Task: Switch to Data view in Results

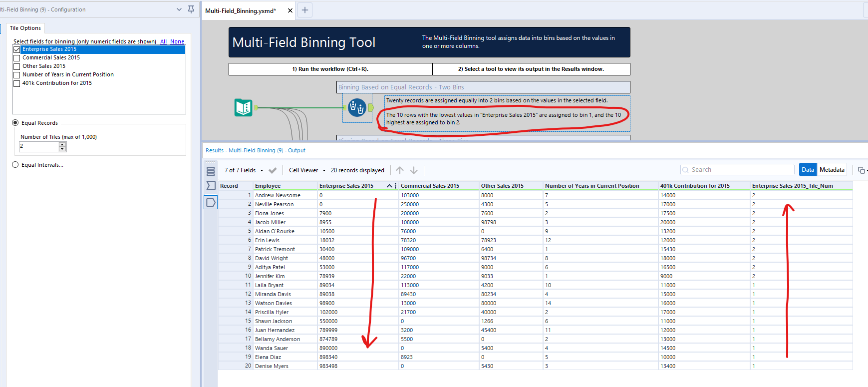Action: (x=808, y=170)
